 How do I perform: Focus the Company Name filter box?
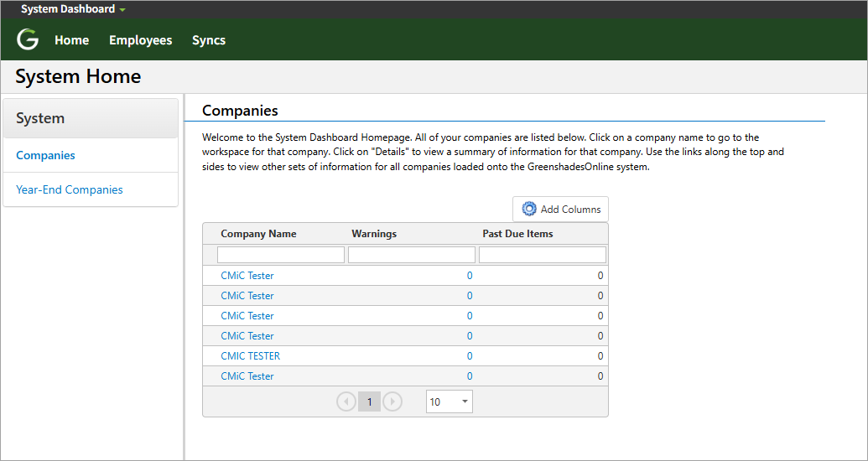point(281,255)
